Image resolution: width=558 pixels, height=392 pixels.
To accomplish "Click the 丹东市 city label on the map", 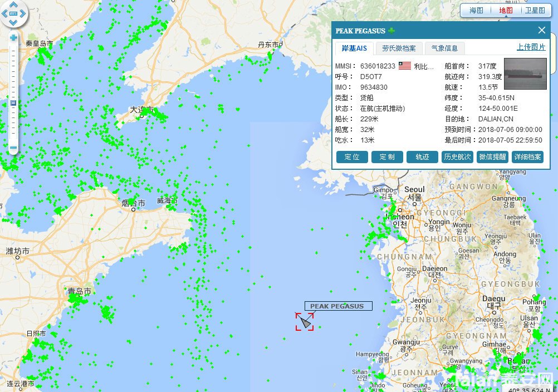I will 270,45.
